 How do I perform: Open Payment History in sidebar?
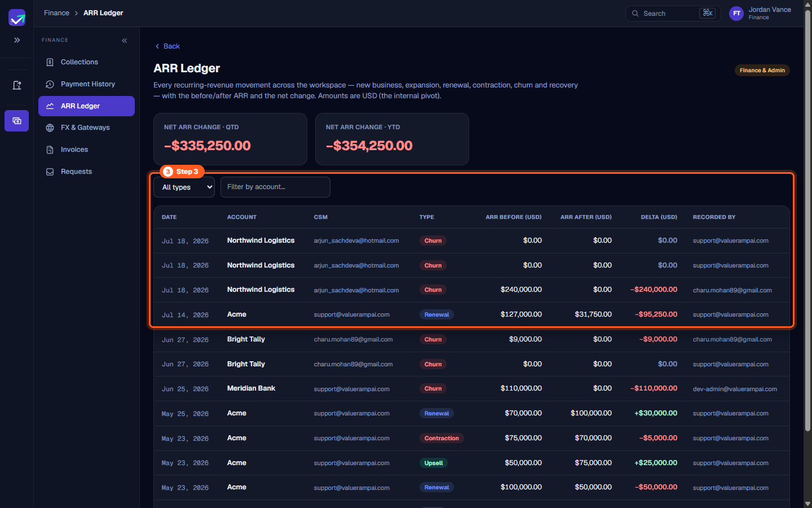[86, 84]
